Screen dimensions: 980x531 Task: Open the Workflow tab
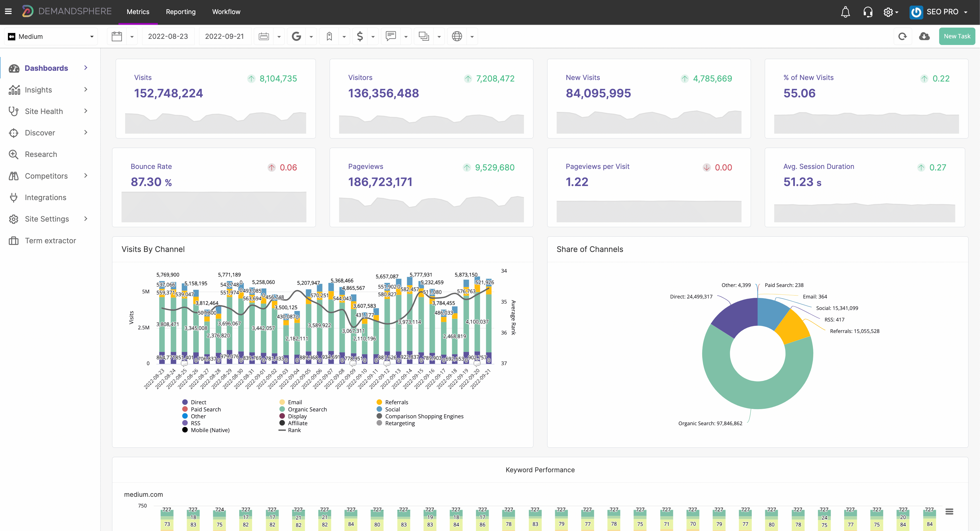226,12
